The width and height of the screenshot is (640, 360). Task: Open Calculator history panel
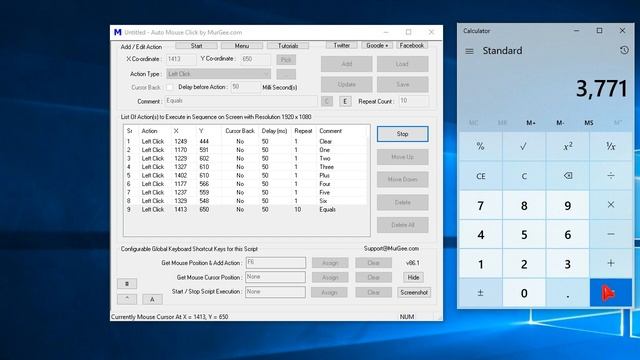(624, 50)
